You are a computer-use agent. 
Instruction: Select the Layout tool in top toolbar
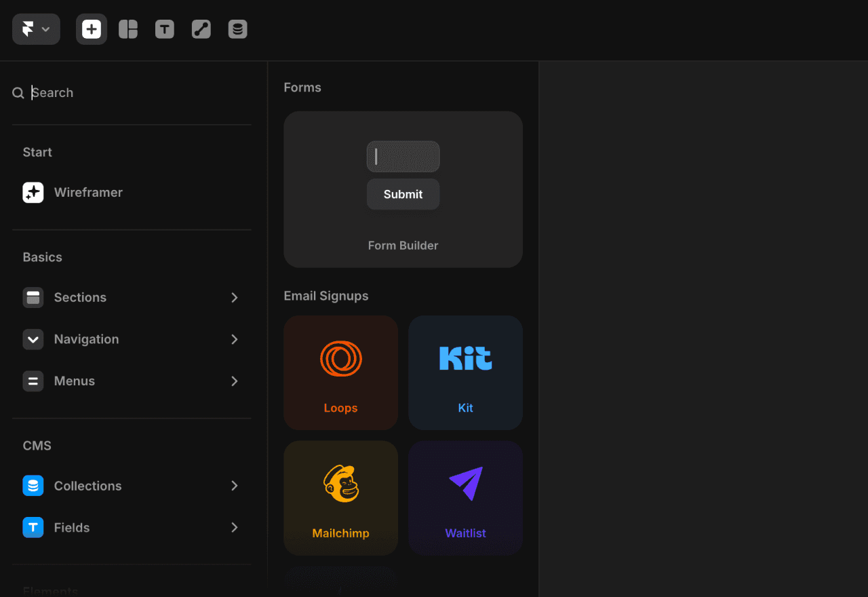pos(128,29)
